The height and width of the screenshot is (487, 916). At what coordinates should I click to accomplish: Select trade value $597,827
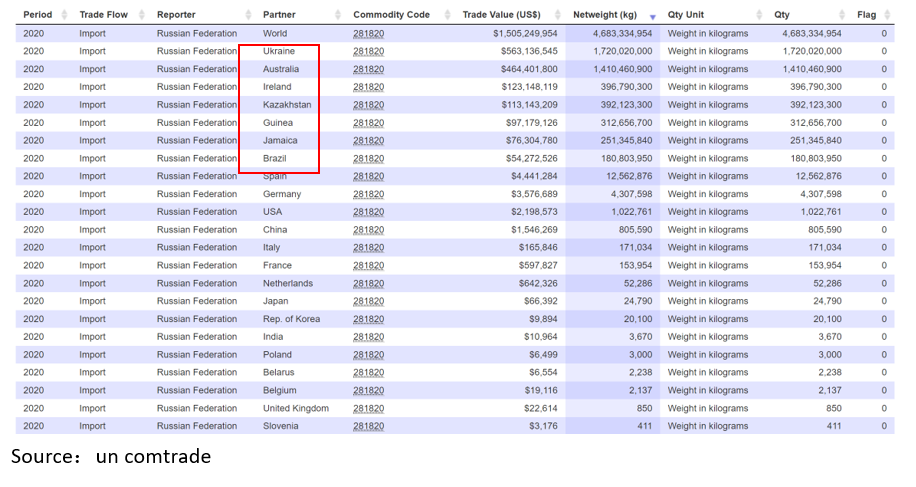click(538, 266)
